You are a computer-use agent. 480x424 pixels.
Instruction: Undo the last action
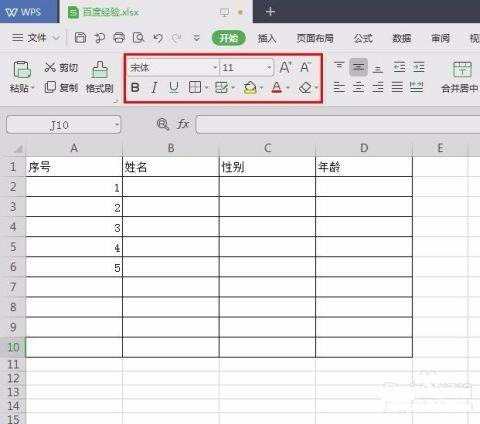(158, 38)
